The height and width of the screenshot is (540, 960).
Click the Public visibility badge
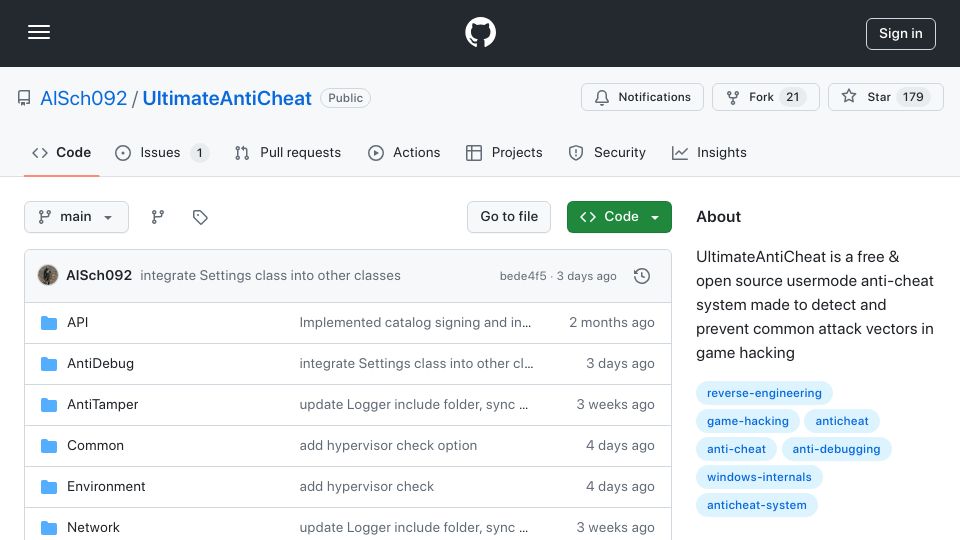tap(345, 98)
